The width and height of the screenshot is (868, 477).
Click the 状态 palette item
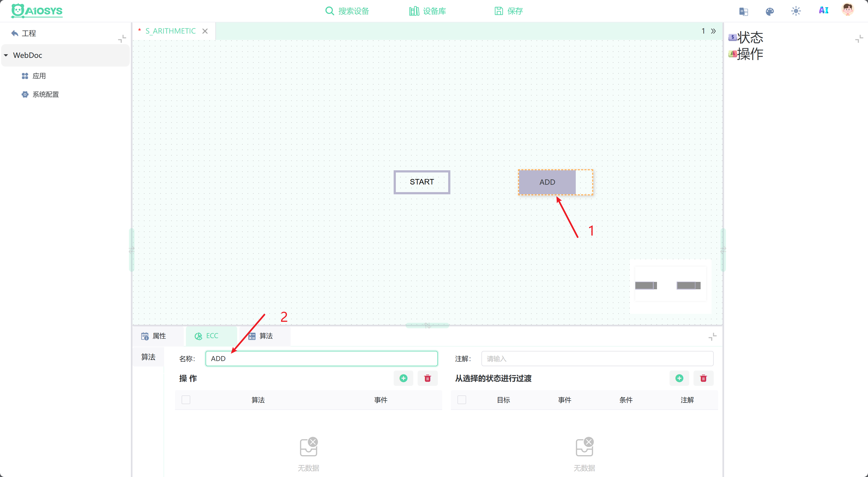tap(746, 37)
